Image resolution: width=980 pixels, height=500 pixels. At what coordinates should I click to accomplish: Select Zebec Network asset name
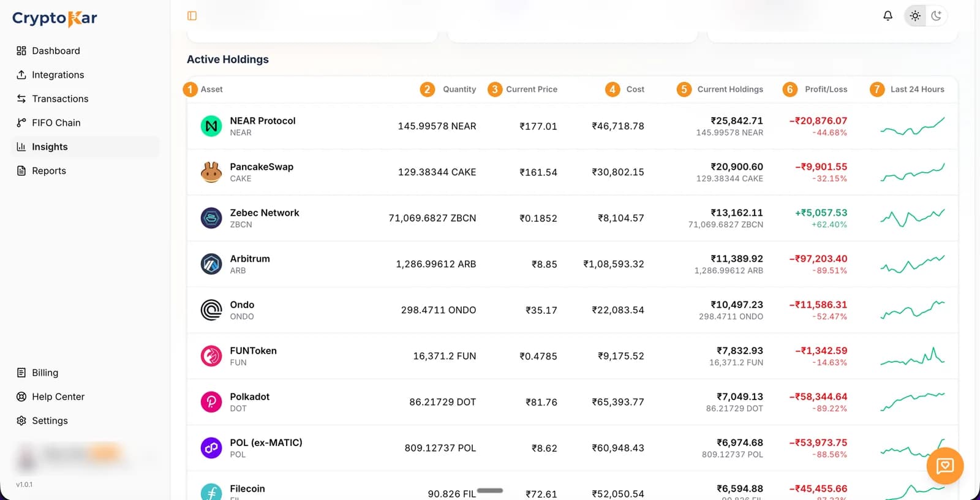tap(265, 213)
